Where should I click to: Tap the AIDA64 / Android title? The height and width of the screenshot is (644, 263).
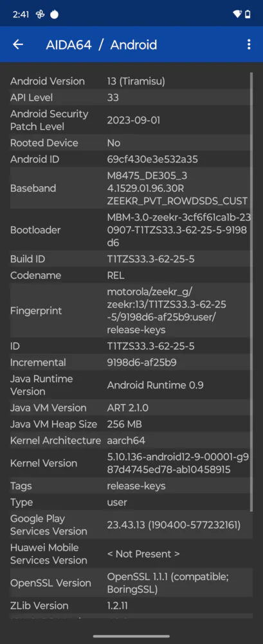102,44
